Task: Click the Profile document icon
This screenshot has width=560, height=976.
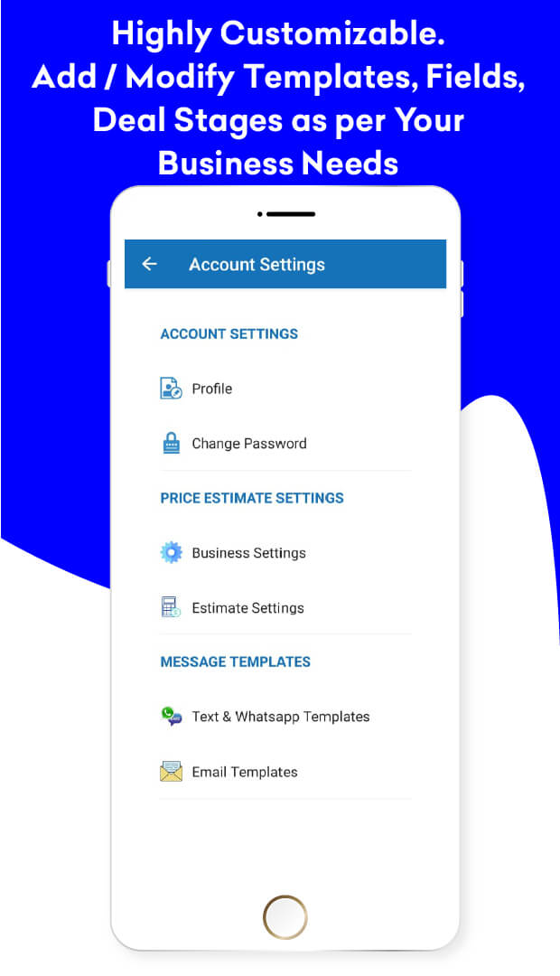Action: pos(171,389)
